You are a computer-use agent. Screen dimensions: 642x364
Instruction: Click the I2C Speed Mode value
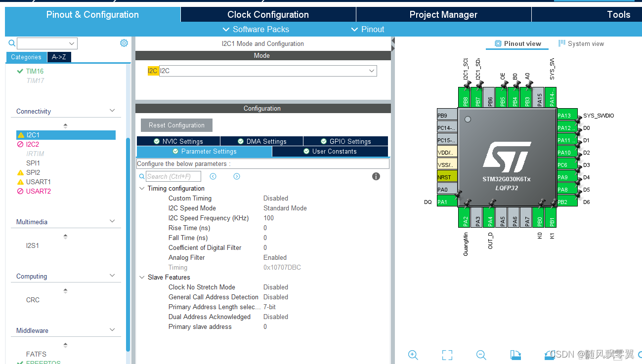285,208
